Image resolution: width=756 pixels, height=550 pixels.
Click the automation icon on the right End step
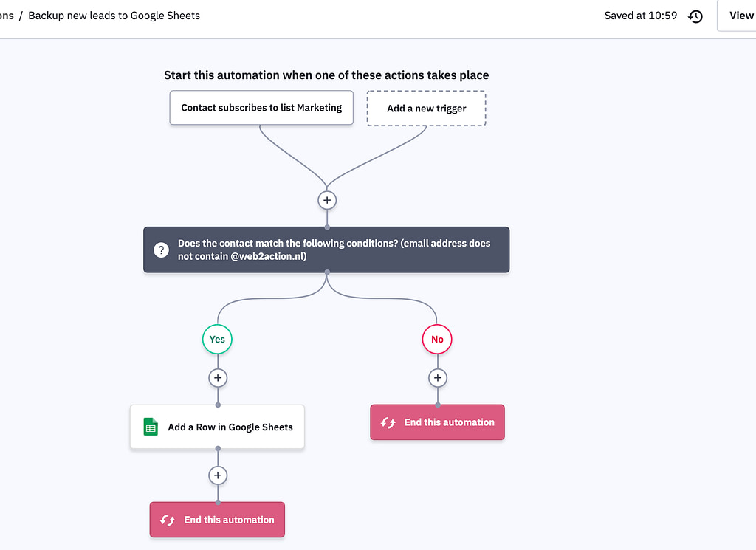tap(388, 422)
